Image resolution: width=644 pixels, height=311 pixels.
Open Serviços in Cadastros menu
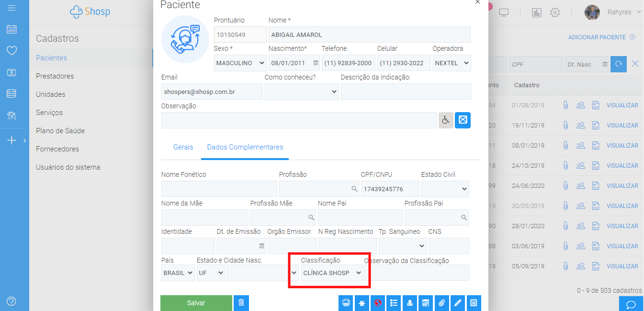pos(49,112)
